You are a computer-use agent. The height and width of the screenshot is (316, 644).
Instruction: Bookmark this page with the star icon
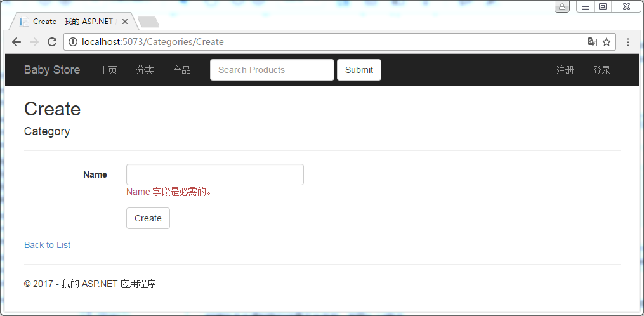tap(607, 42)
